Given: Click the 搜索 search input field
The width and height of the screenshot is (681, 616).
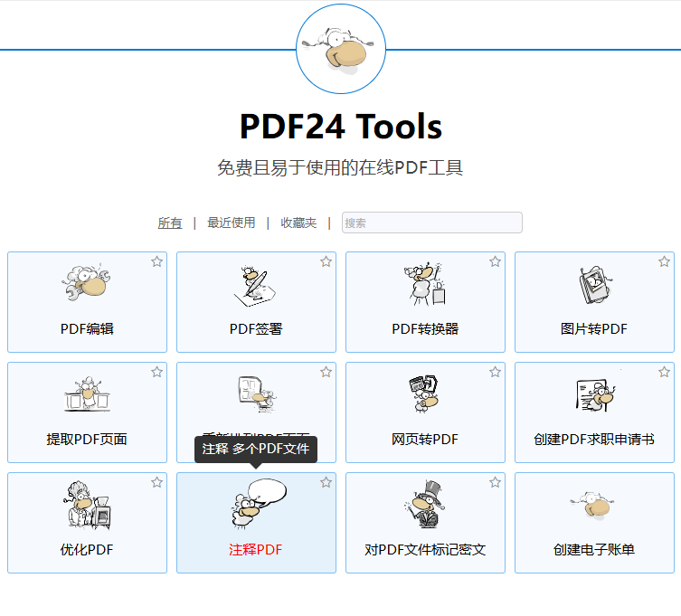Looking at the screenshot, I should (x=431, y=223).
